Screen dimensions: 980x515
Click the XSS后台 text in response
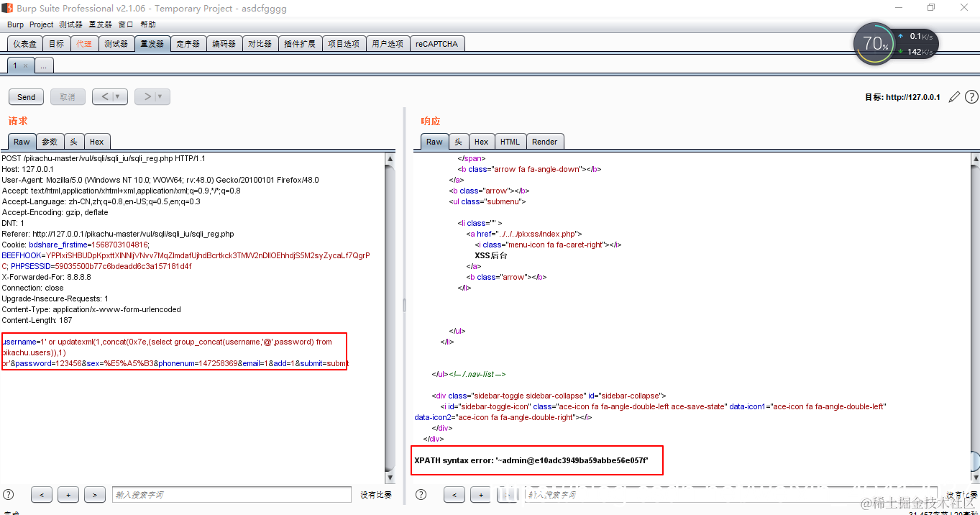click(x=491, y=255)
